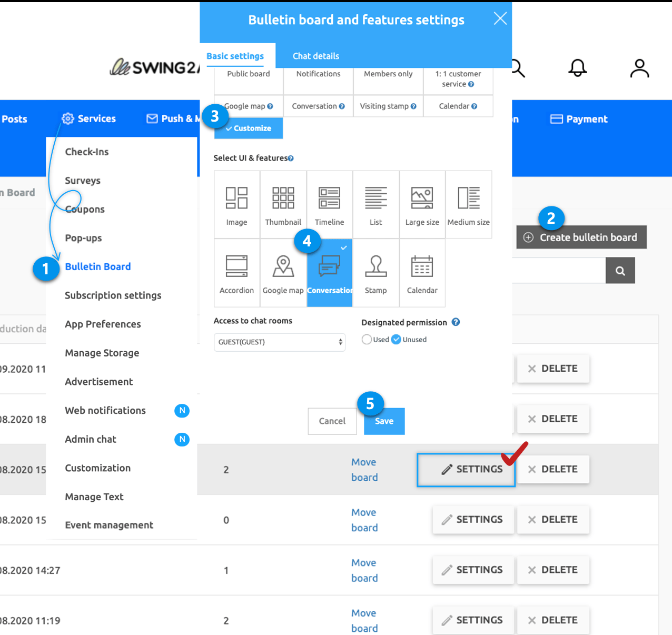
Task: Toggle the Customize option
Action: pyautogui.click(x=249, y=128)
